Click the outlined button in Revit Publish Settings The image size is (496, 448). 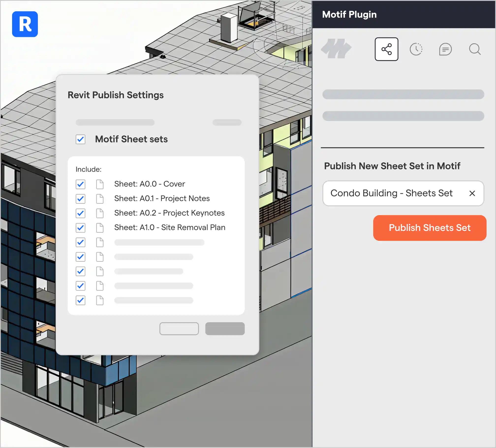(x=179, y=329)
